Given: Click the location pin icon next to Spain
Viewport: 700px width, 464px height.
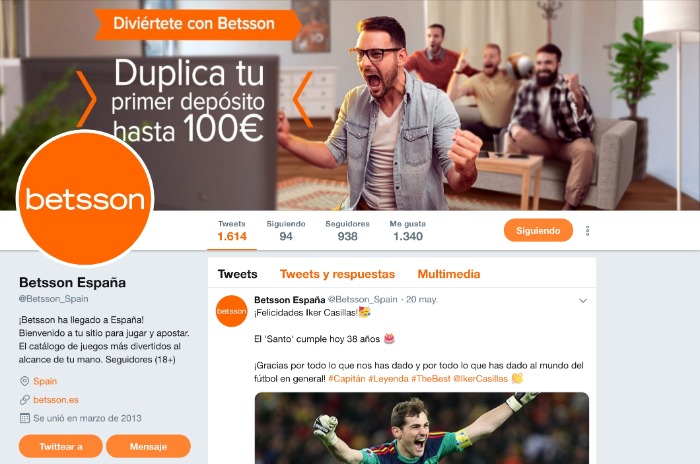Looking at the screenshot, I should (x=25, y=381).
